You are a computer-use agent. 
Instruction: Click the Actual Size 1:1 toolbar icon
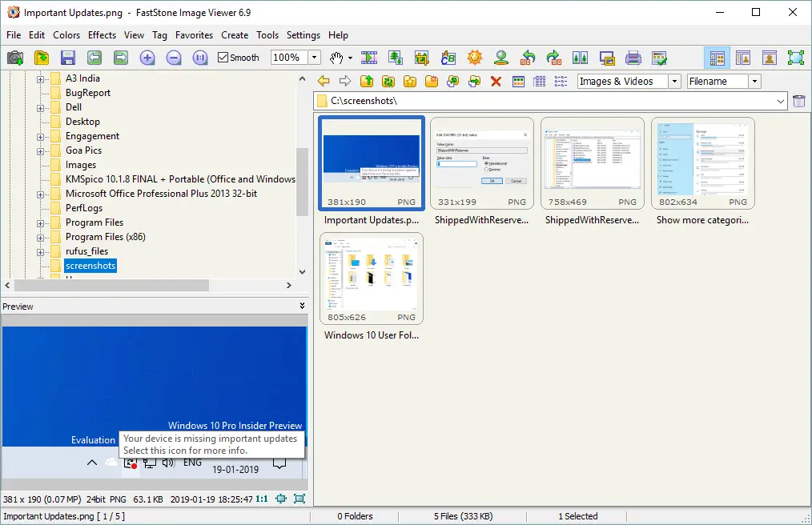pyautogui.click(x=200, y=58)
